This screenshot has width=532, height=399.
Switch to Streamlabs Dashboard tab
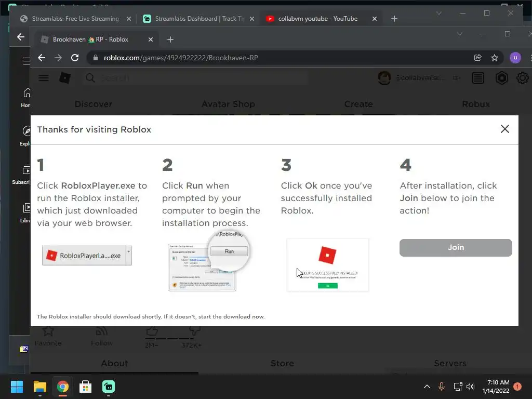[199, 19]
